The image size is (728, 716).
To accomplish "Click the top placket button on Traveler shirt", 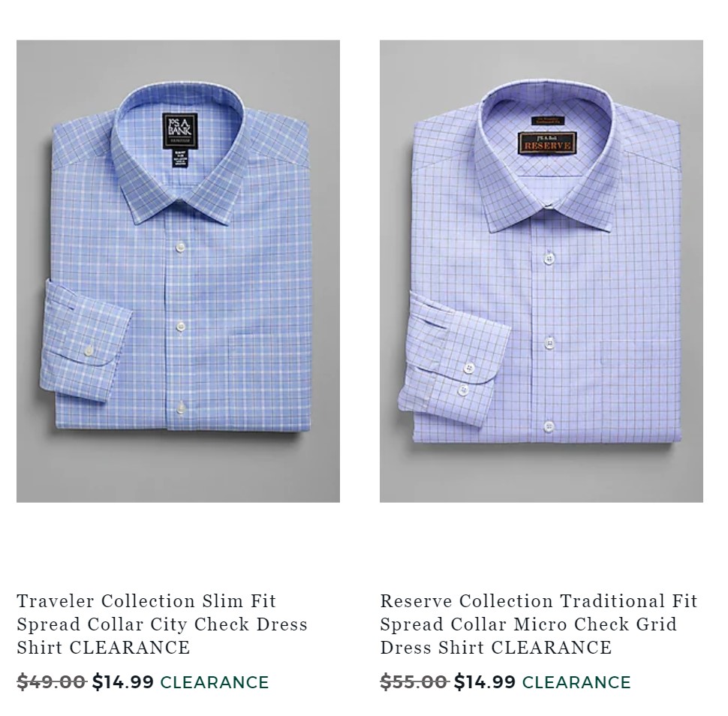I will point(180,248).
